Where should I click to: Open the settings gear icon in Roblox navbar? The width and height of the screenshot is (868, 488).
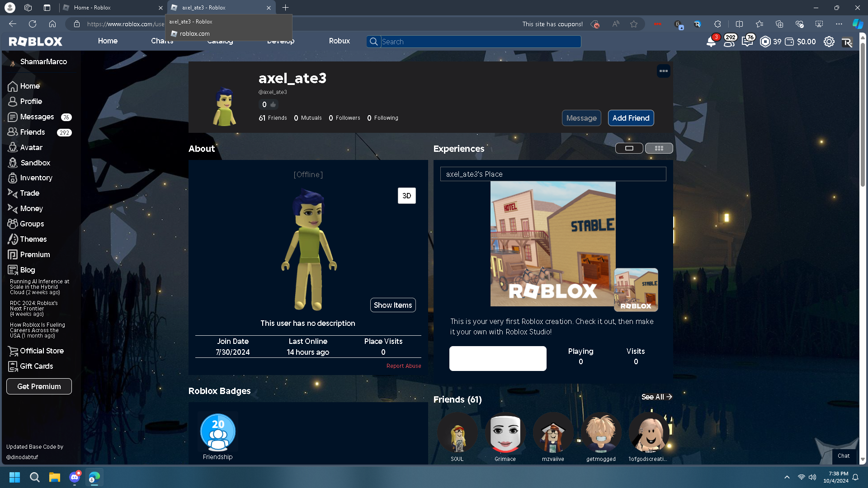pos(829,42)
